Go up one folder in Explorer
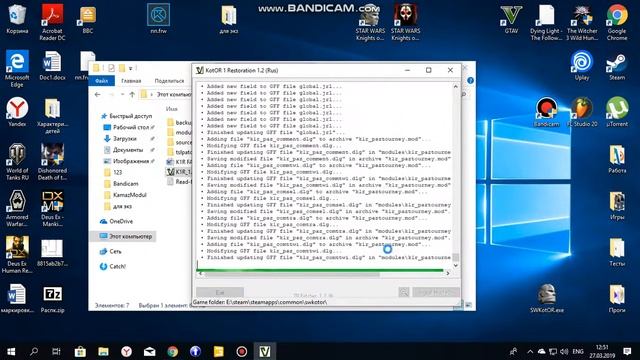This screenshot has height=360, width=640. [x=132, y=95]
